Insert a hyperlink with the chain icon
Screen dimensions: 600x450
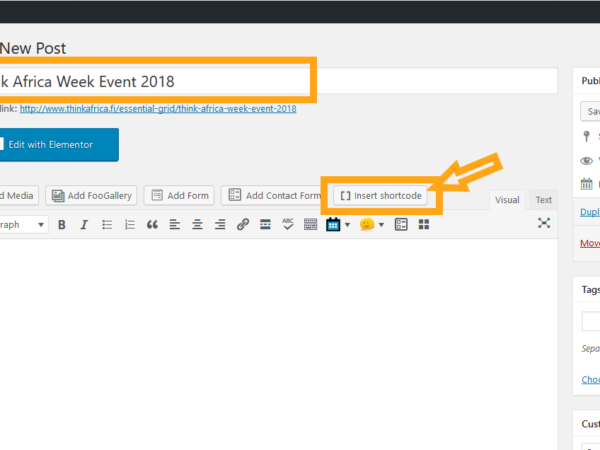point(243,225)
